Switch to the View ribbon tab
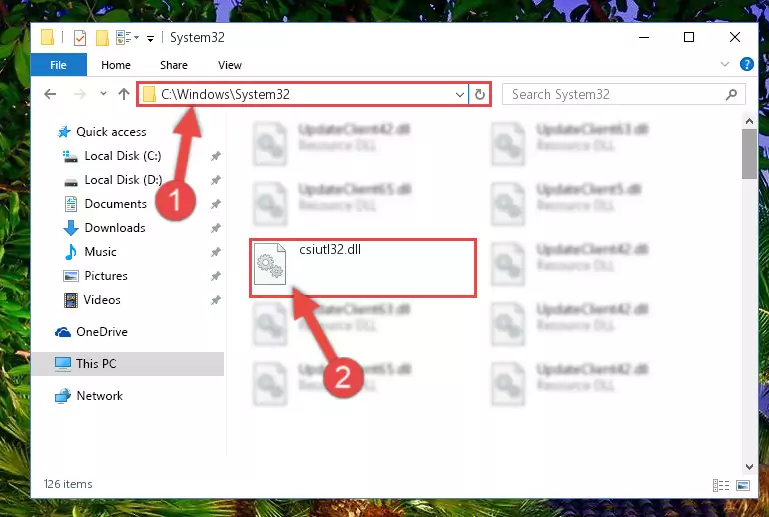This screenshot has height=517, width=769. coord(230,65)
